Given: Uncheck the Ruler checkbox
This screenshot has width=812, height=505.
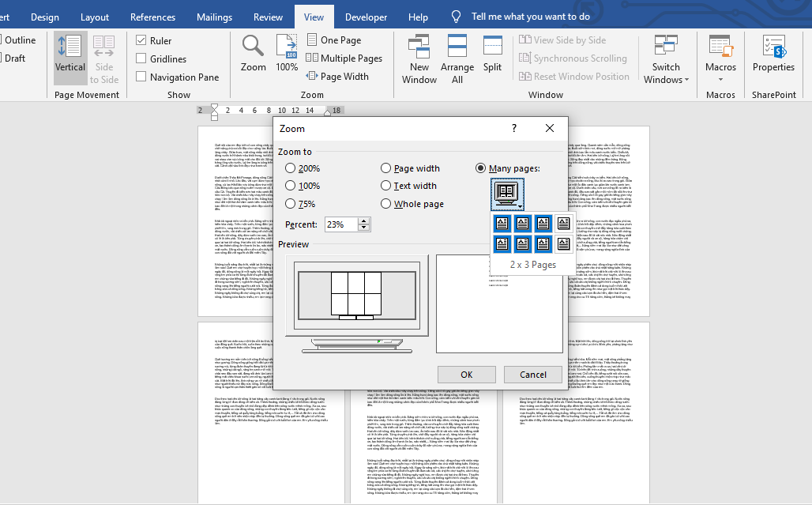Looking at the screenshot, I should [x=141, y=40].
